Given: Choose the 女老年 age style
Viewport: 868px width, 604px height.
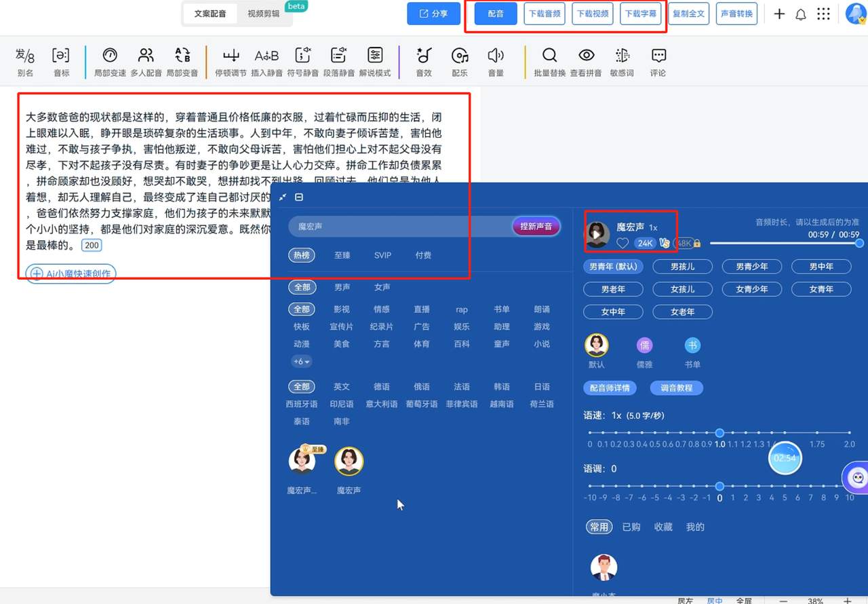Looking at the screenshot, I should click(x=682, y=312).
